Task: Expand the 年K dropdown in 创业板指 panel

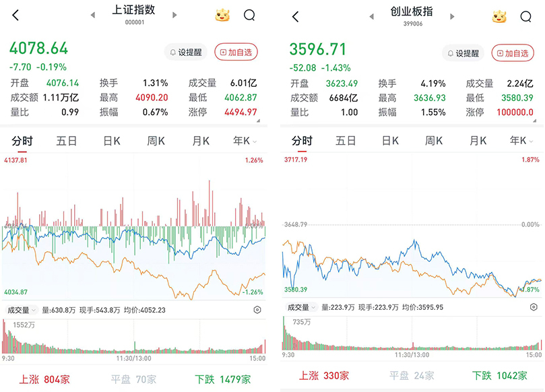Action: coord(519,141)
